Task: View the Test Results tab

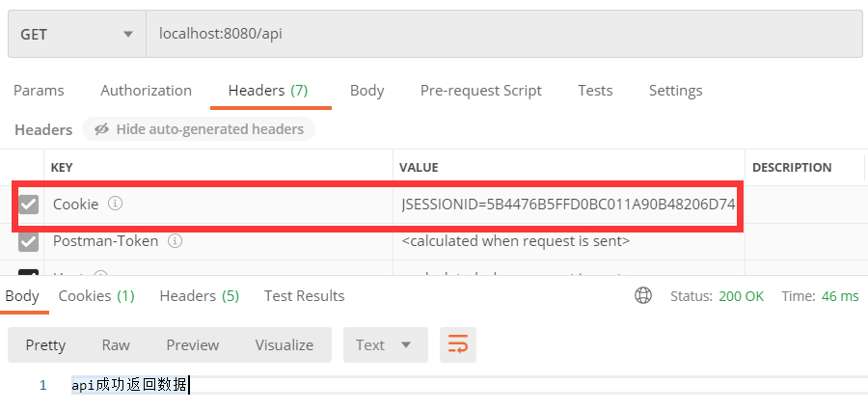Action: [305, 296]
